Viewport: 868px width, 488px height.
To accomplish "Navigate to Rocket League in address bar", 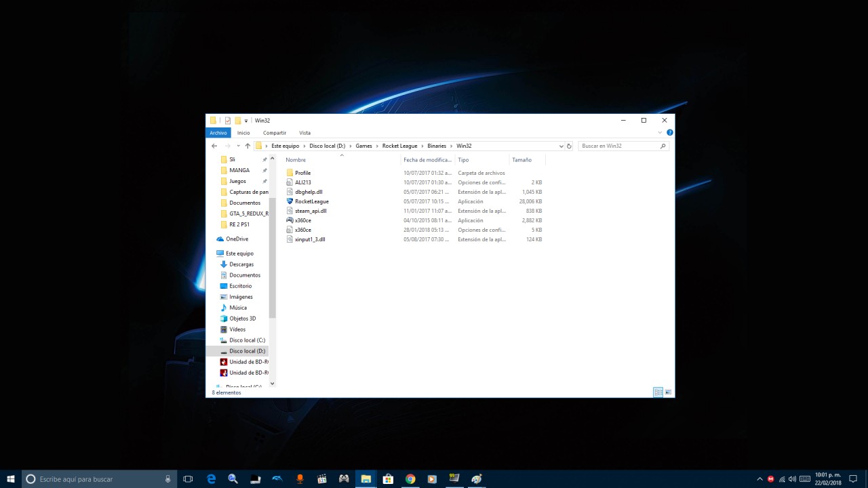I will [x=400, y=146].
